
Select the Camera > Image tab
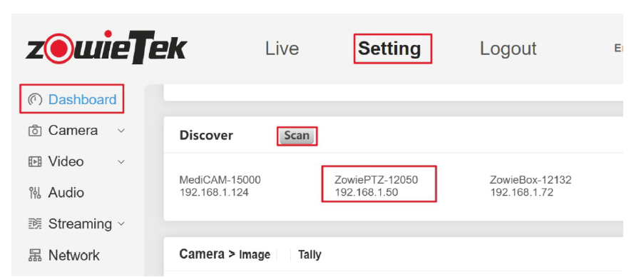[225, 254]
